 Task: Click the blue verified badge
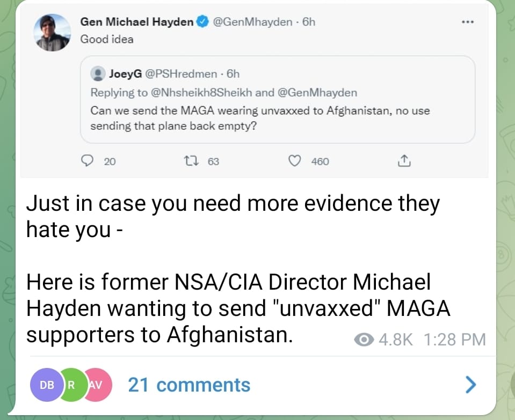pos(202,22)
